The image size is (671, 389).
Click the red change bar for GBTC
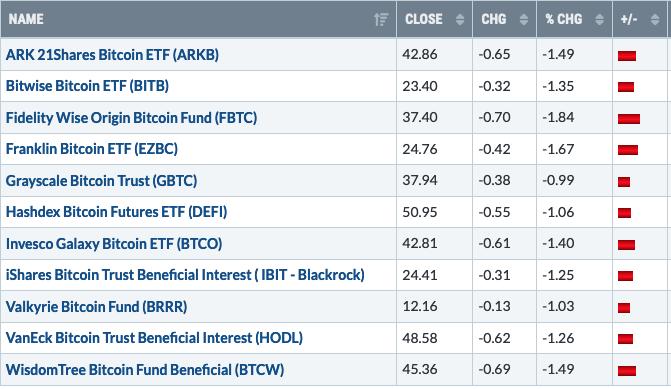624,182
